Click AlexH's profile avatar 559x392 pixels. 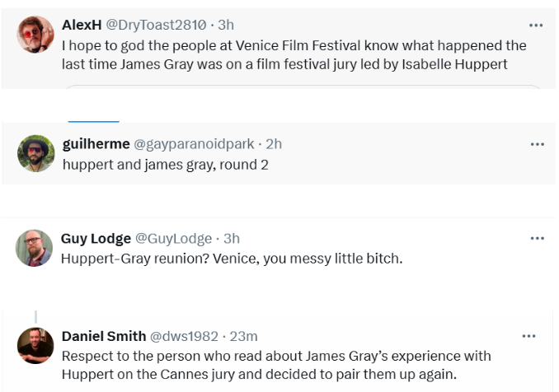[35, 34]
